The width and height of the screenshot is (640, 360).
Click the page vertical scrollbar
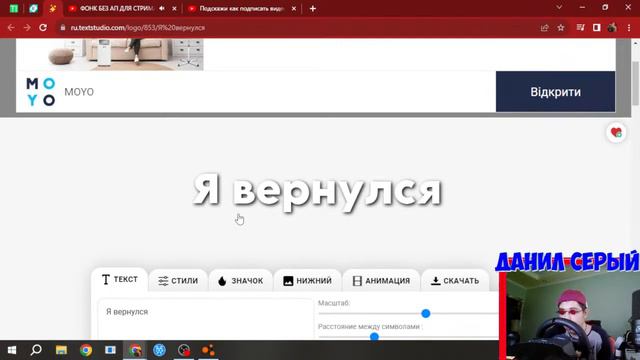click(636, 84)
